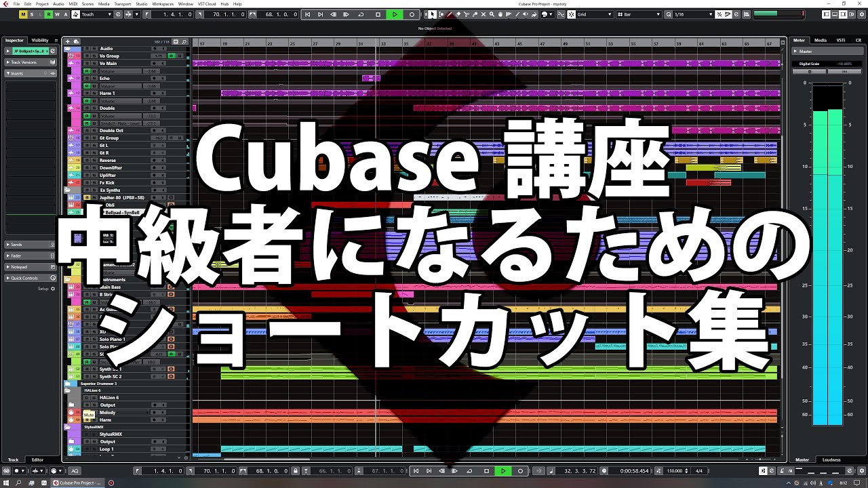Click the tempo value 130.000
Screen dimensions: 868x488
point(674,471)
